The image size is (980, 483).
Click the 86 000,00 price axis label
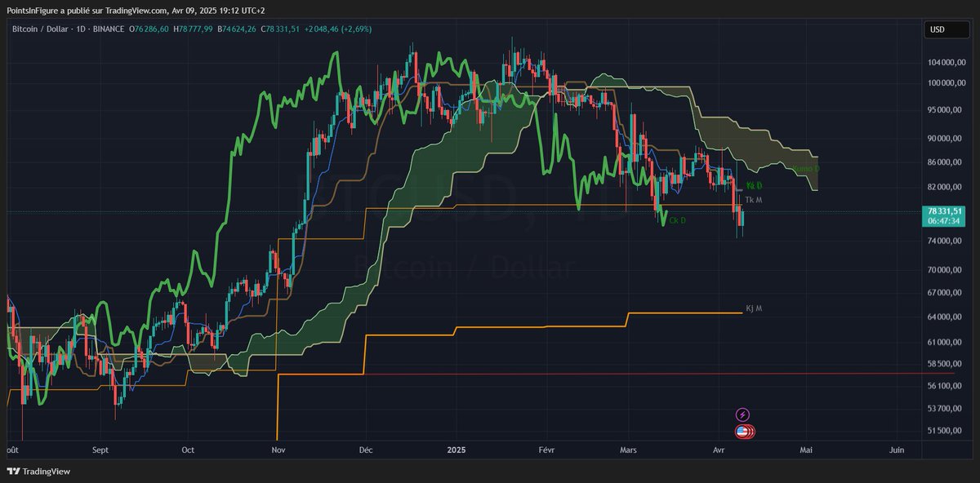pos(947,162)
